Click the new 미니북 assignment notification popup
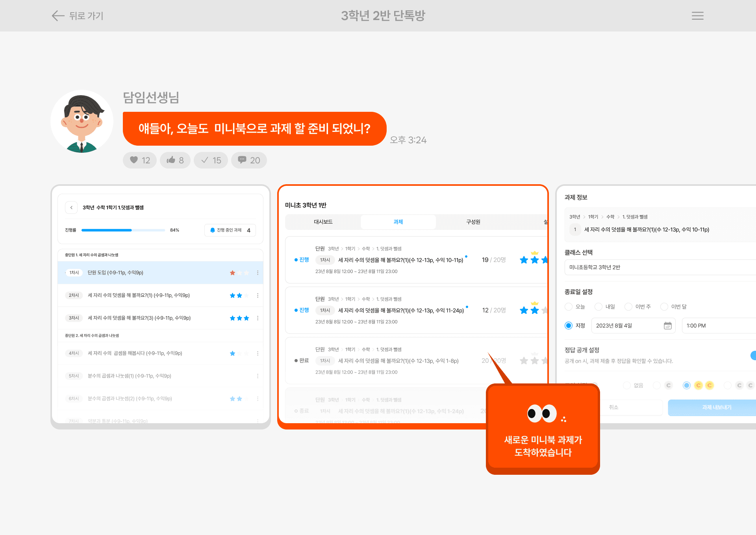Image resolution: width=756 pixels, height=535 pixels. pos(543,429)
